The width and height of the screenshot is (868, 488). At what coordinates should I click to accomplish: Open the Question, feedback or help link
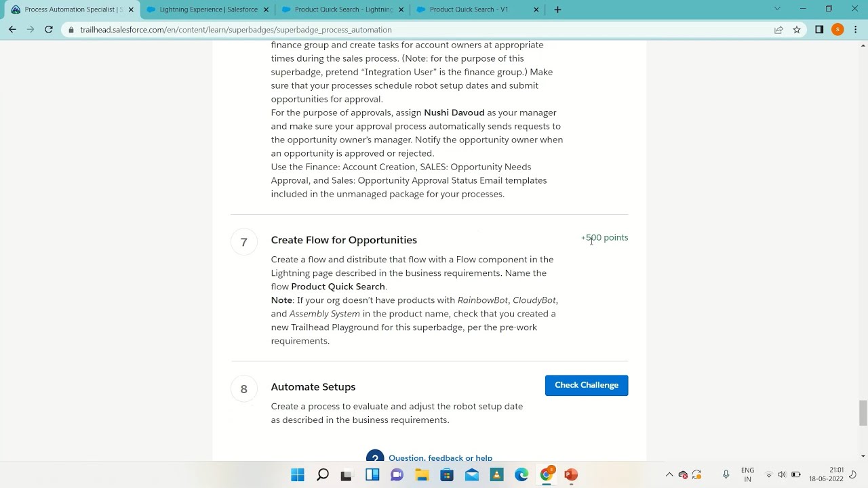tap(440, 457)
